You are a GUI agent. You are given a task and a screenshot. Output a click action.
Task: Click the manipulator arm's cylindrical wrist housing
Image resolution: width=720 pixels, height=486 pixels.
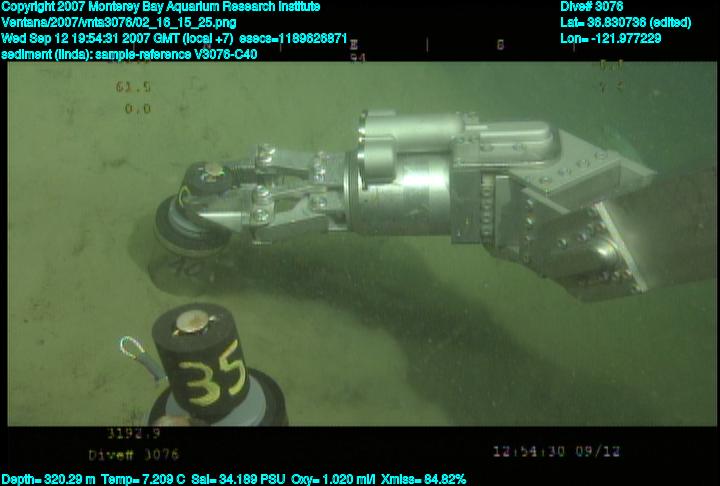(x=399, y=193)
